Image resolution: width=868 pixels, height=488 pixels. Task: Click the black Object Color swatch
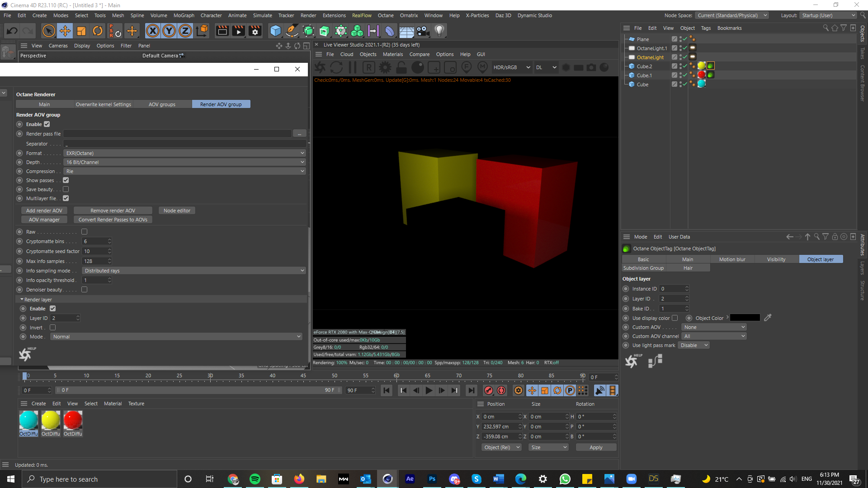click(745, 318)
